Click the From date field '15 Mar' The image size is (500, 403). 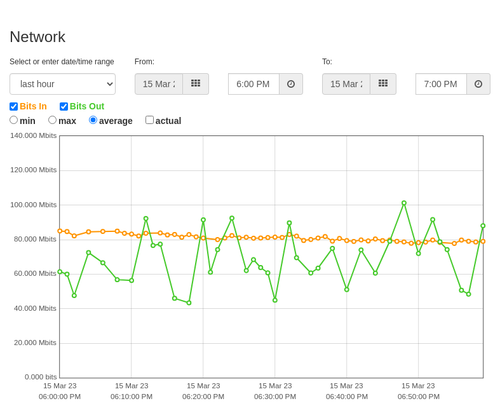159,84
